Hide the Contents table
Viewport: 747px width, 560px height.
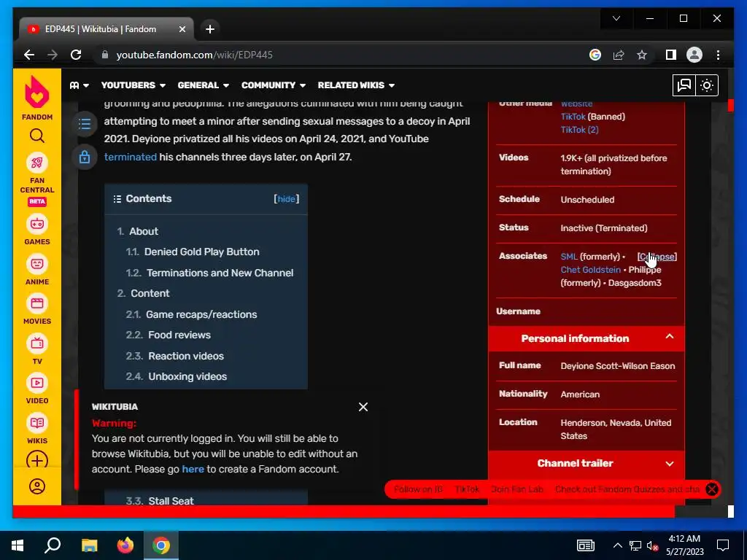click(x=286, y=199)
